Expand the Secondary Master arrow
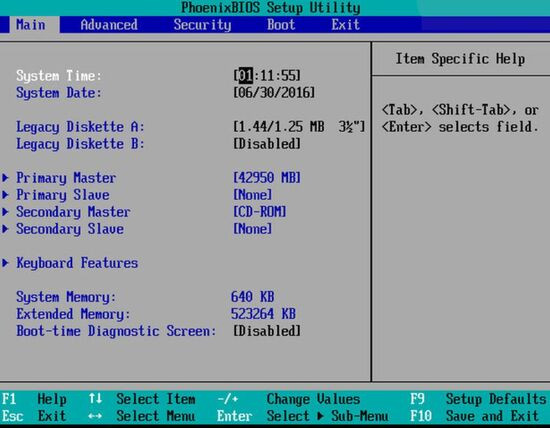The image size is (550, 428). pos(5,212)
